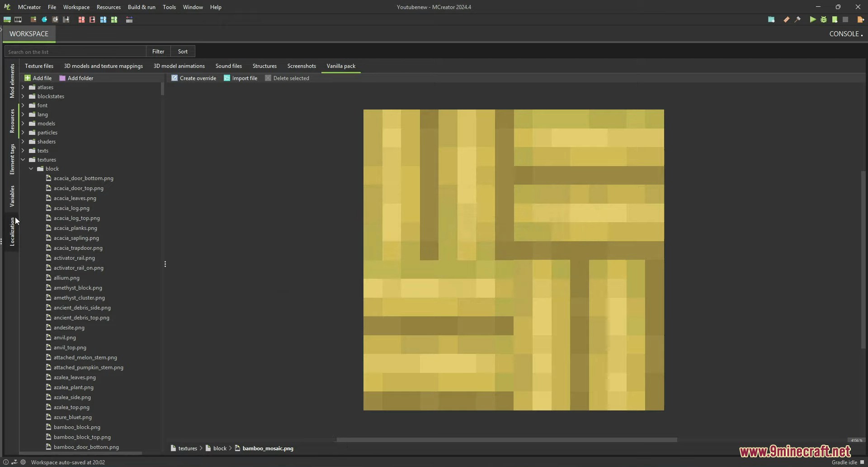Run the client with green play icon
868x467 pixels.
tap(813, 19)
